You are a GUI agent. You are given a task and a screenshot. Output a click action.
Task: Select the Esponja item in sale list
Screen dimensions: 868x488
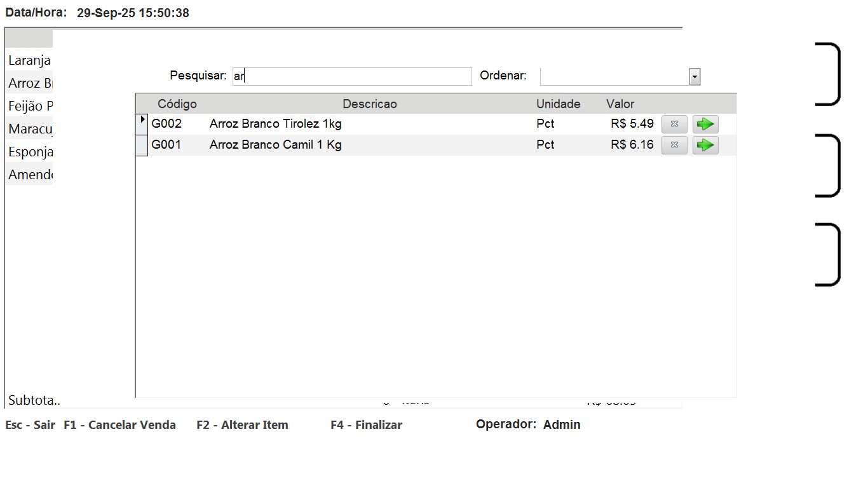pyautogui.click(x=31, y=152)
